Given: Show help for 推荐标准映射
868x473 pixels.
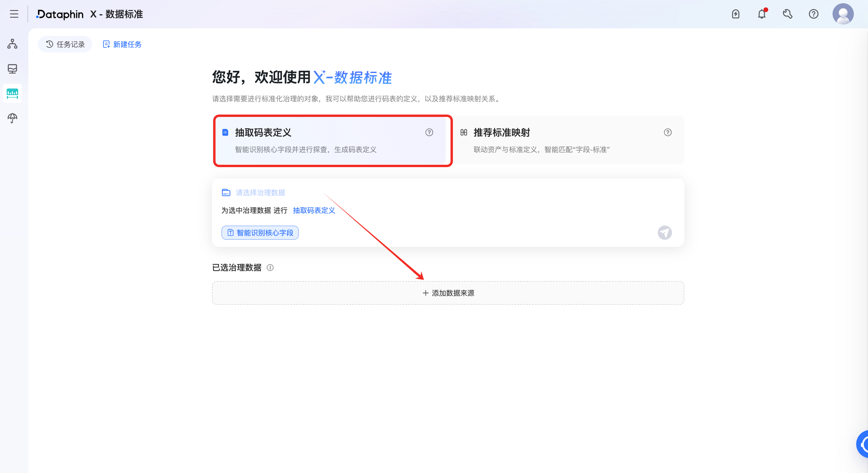Looking at the screenshot, I should [x=668, y=132].
